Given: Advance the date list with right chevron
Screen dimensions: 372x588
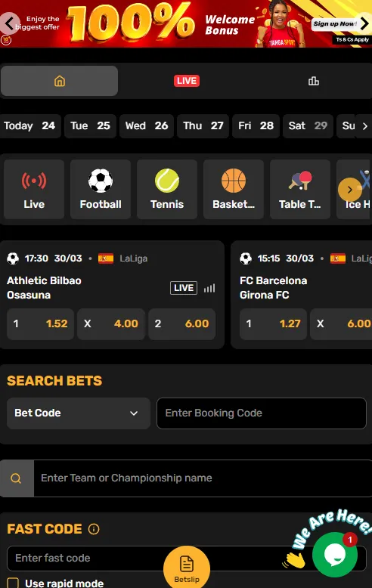Looking at the screenshot, I should click(365, 126).
